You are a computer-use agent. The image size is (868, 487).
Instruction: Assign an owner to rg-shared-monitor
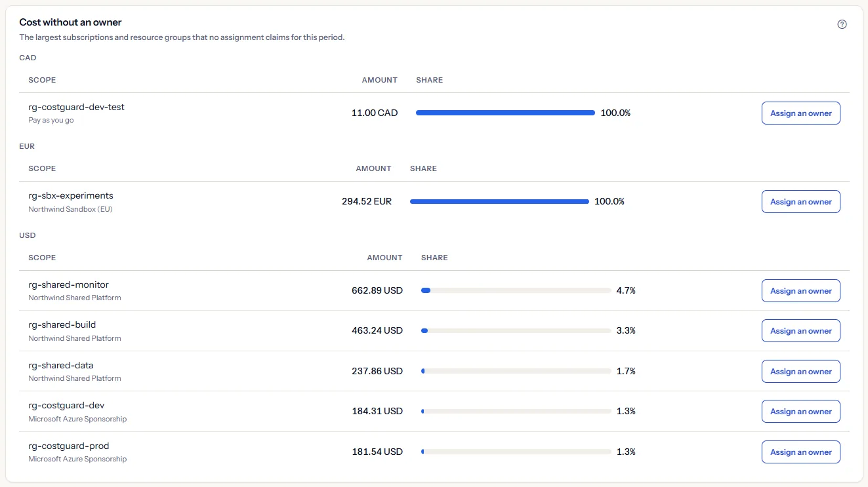[x=800, y=291]
